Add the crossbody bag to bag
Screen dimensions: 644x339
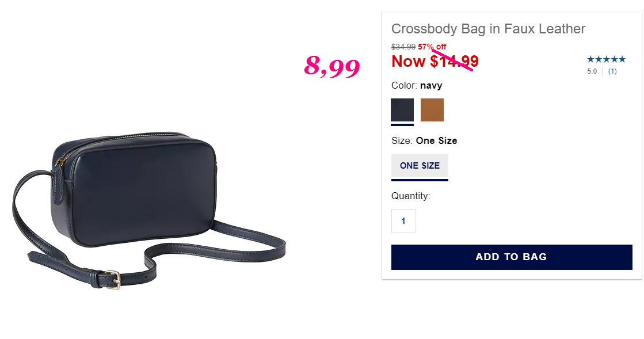click(512, 257)
